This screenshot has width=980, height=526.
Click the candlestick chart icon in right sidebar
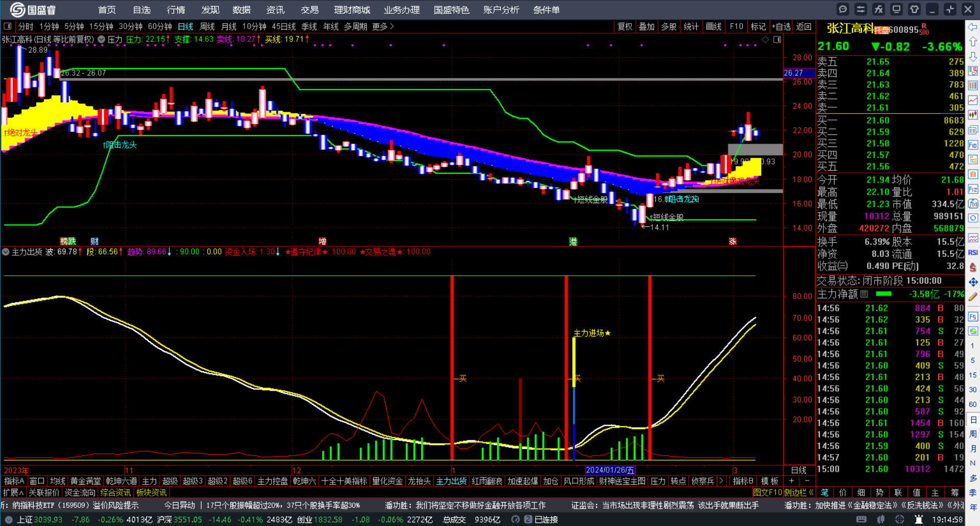[x=973, y=115]
